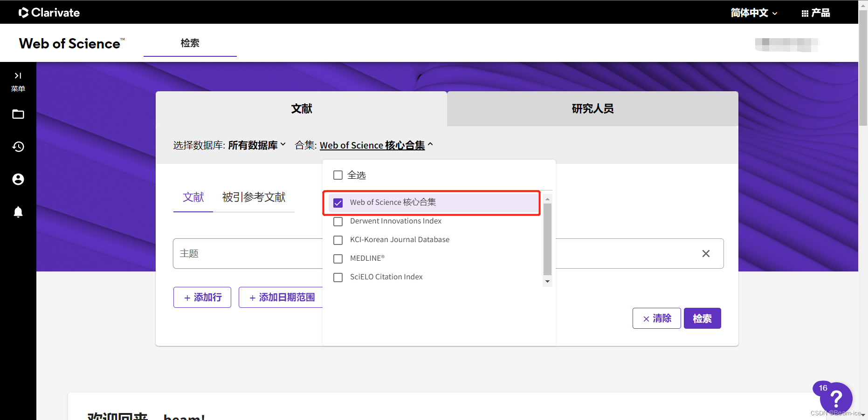Viewport: 868px width, 420px height.
Task: Open the 所有数据库 database dropdown
Action: coord(257,145)
